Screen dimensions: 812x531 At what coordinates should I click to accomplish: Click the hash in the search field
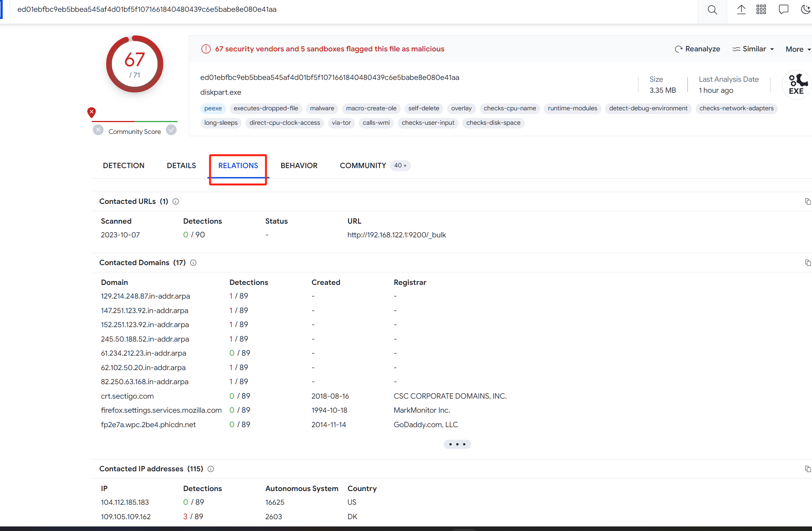pyautogui.click(x=147, y=10)
